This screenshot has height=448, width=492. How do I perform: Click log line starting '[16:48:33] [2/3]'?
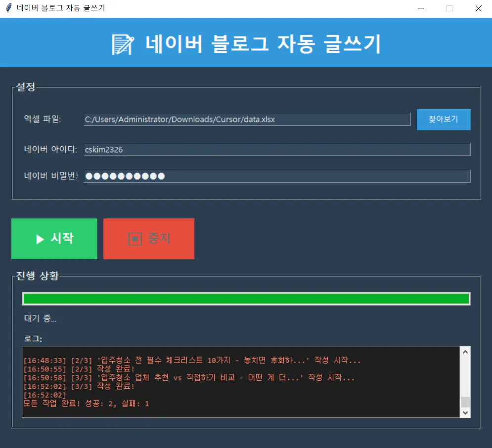pyautogui.click(x=192, y=360)
